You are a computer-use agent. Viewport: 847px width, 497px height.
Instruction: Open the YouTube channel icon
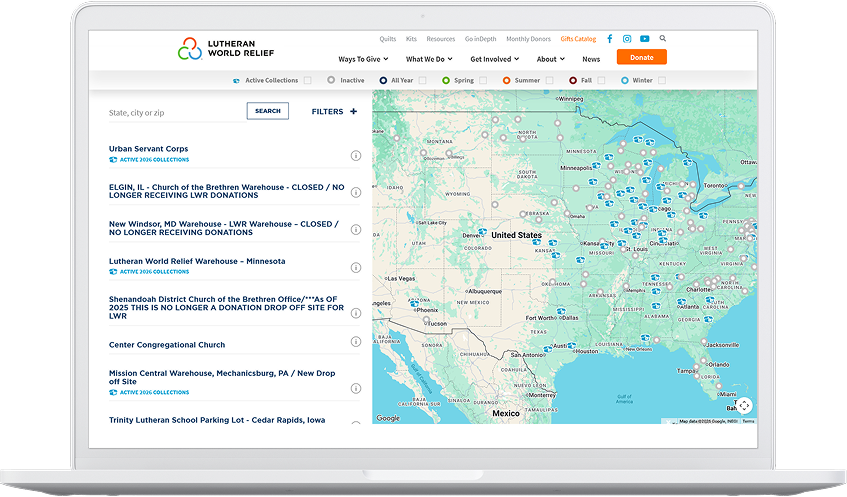pos(644,39)
